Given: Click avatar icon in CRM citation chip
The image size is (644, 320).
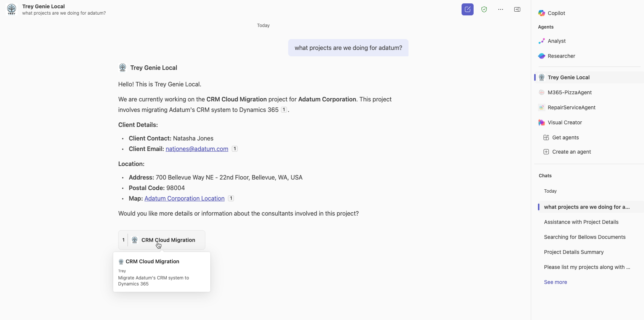Looking at the screenshot, I should tap(135, 240).
